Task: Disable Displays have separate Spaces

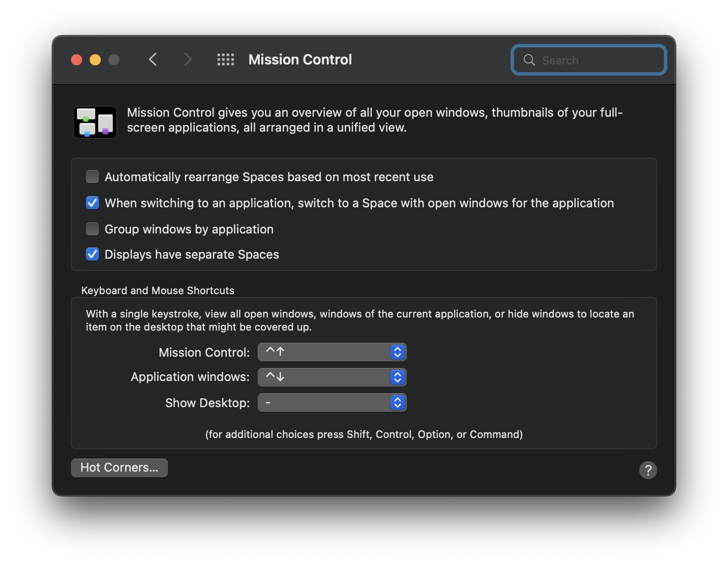Action: point(92,254)
